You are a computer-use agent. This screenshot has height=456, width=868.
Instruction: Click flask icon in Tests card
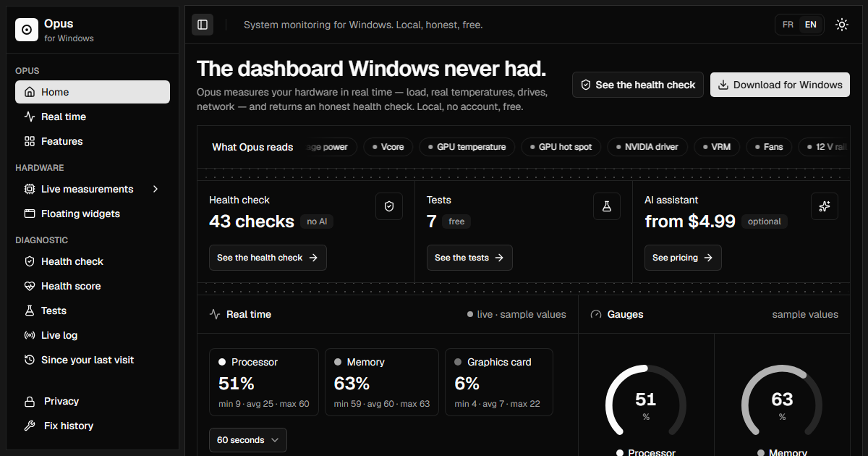607,206
